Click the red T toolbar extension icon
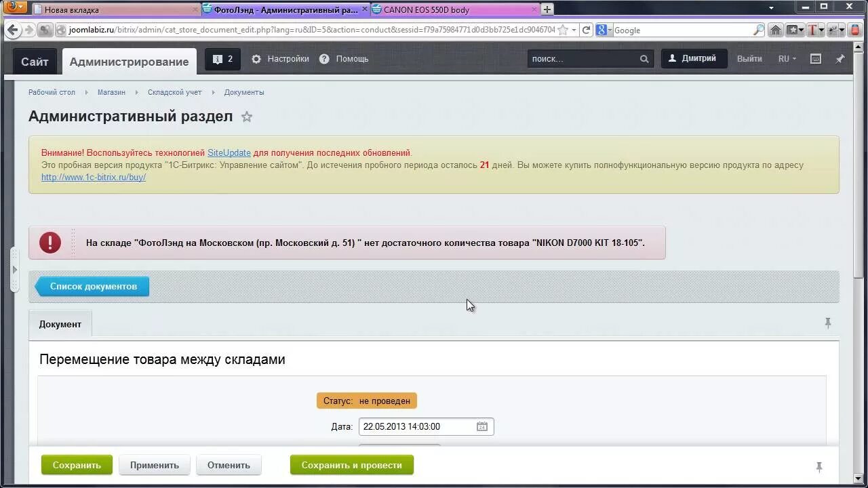 click(811, 30)
